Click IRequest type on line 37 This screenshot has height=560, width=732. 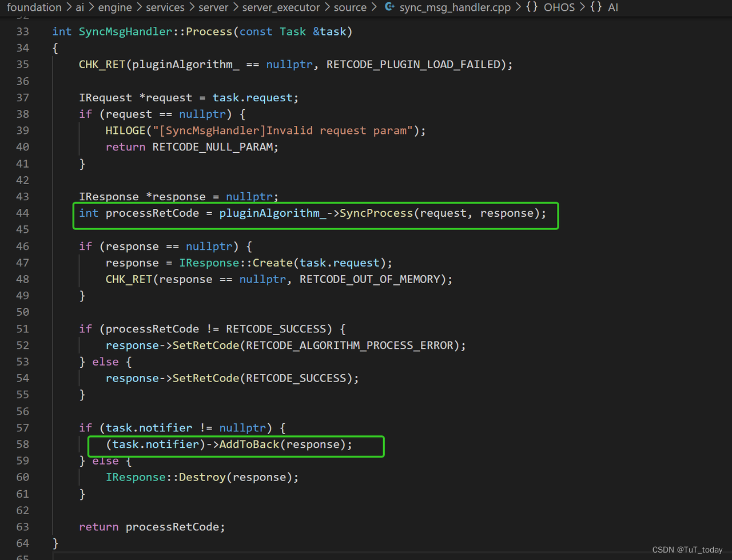pyautogui.click(x=105, y=97)
